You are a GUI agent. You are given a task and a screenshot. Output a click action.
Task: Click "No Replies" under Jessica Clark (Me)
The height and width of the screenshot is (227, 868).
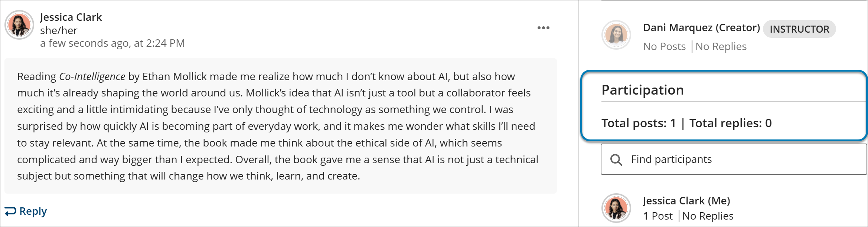coord(708,216)
